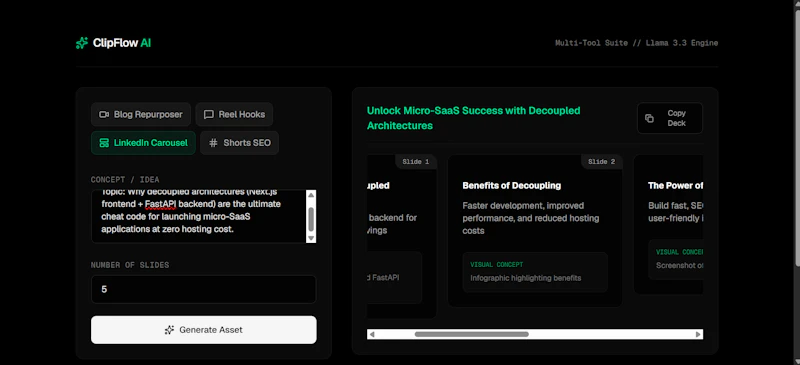Click the Unlock Micro-SaaS Success deck title
800x365 pixels.
473,118
